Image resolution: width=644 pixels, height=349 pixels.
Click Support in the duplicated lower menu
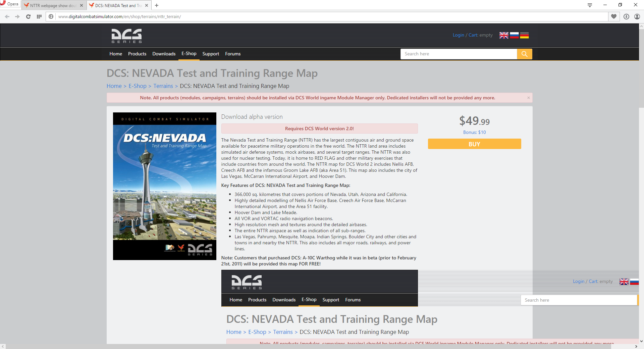[331, 300]
